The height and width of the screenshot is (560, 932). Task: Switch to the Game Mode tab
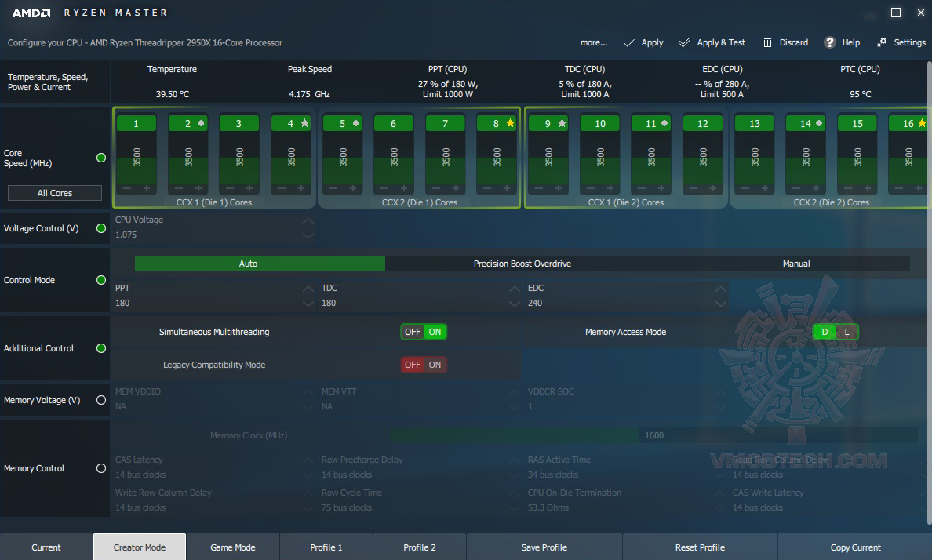233,547
